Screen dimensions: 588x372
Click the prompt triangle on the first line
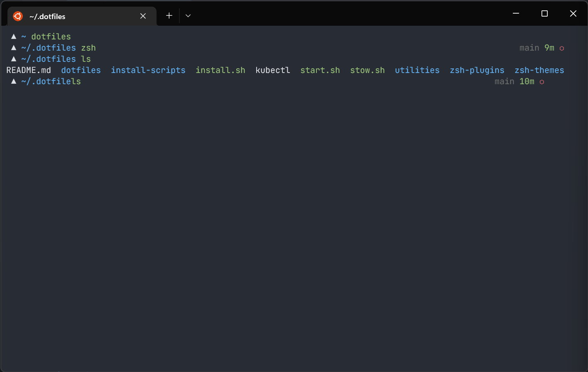[13, 36]
